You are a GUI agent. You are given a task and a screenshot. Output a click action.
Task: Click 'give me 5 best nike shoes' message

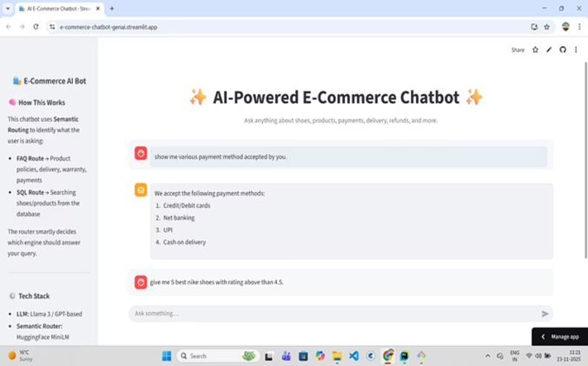tap(217, 282)
